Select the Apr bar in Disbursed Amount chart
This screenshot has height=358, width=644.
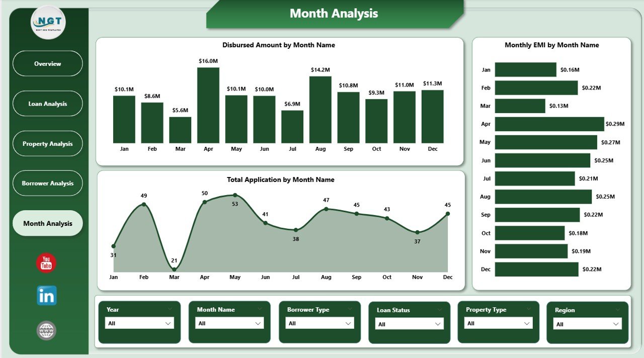pos(208,106)
